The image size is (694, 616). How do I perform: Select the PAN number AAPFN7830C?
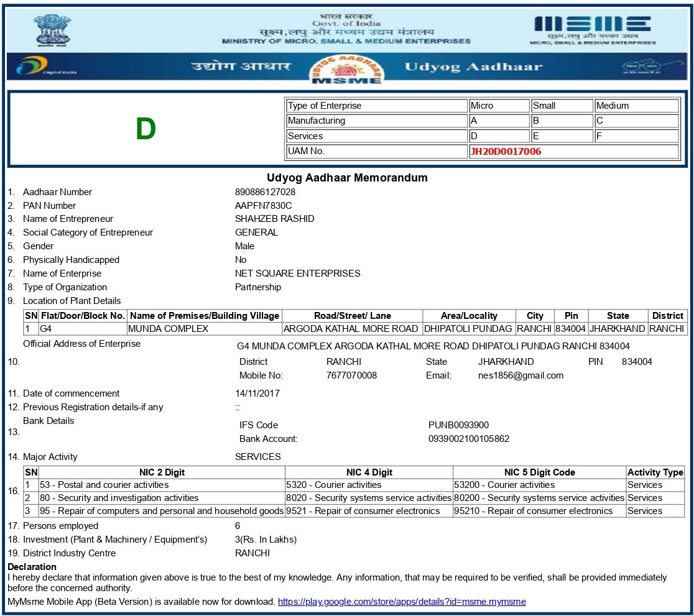click(263, 206)
